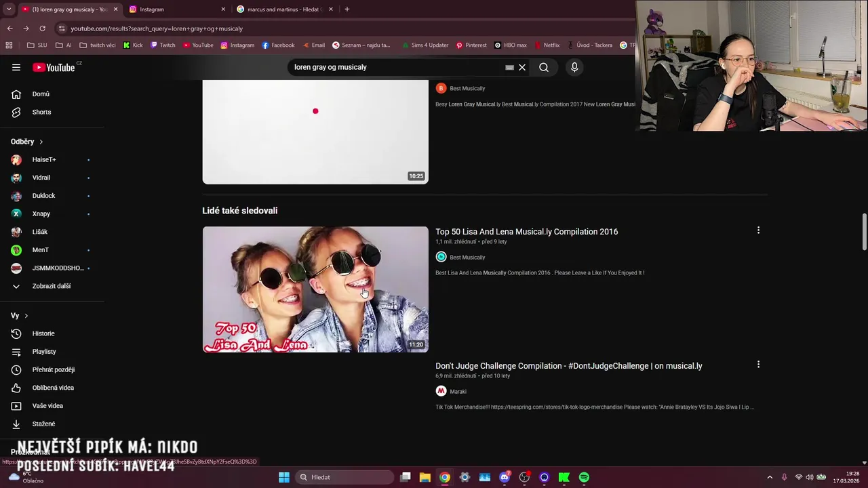View site information icon in the address bar

coord(62,28)
